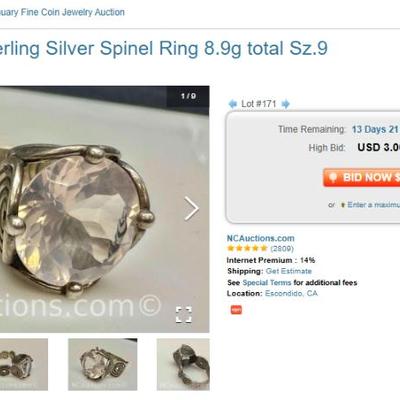
Task: Click the pin icon beside Enter a maximum
Action: pyautogui.click(x=342, y=205)
